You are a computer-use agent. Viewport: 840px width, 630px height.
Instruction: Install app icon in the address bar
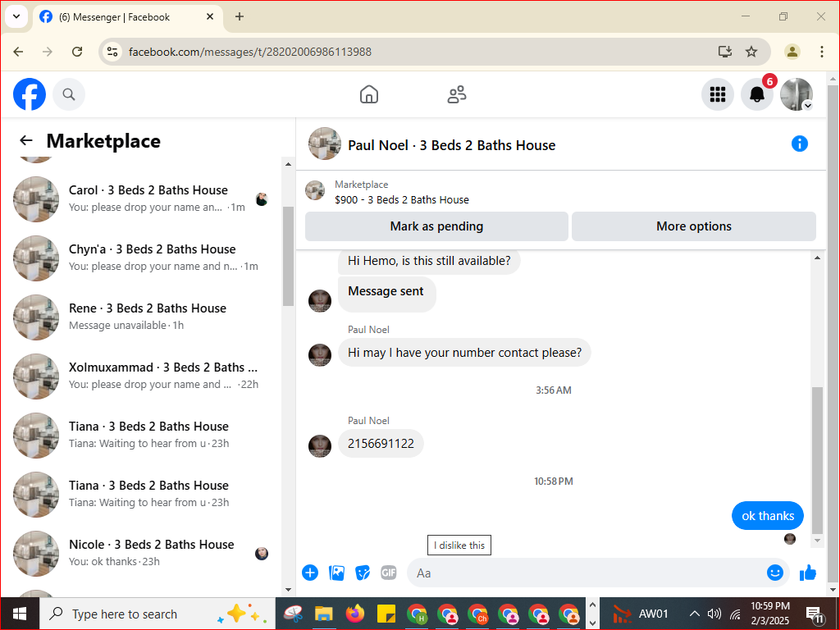point(725,52)
